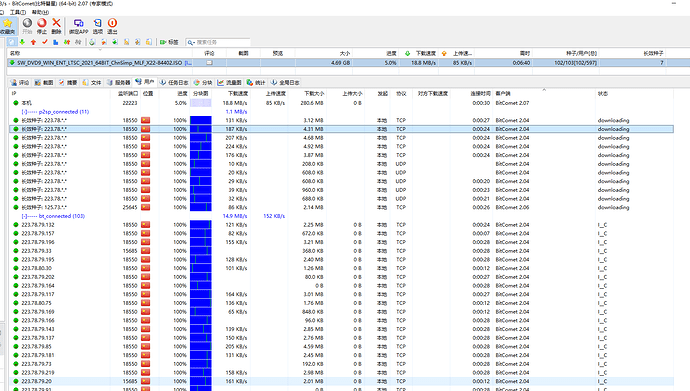Open the 帮助 help menu
The width and height of the screenshot is (690, 391).
pyautogui.click(x=40, y=12)
